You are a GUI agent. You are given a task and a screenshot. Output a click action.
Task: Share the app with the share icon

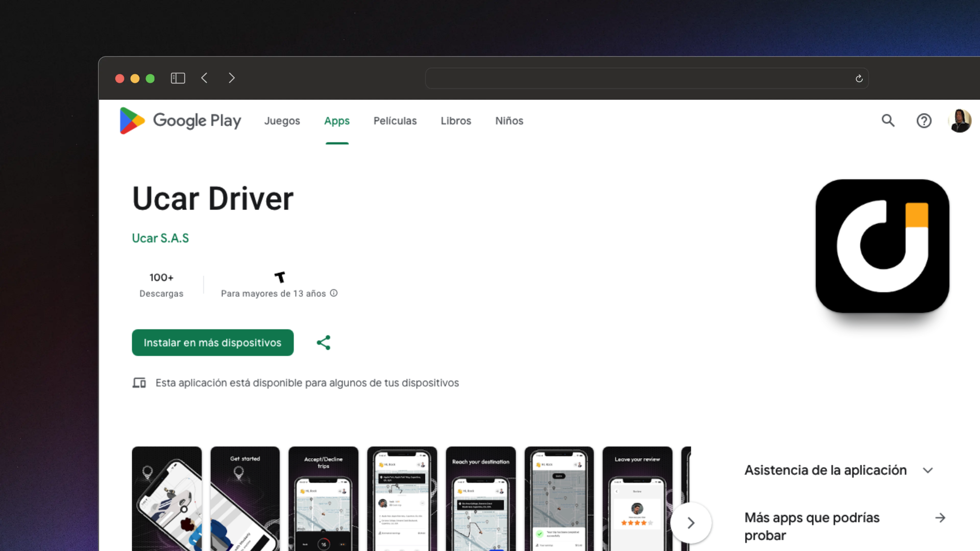[x=323, y=343]
